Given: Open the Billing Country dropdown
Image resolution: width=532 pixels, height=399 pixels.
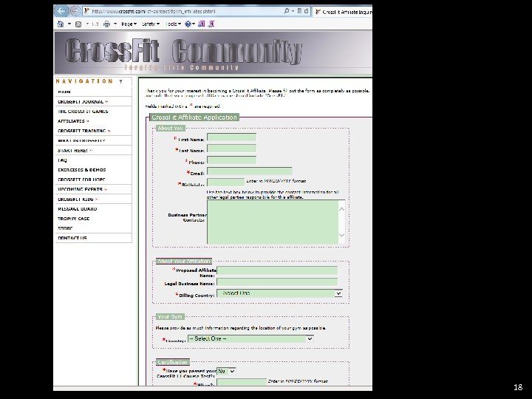Looking at the screenshot, I should 279,293.
